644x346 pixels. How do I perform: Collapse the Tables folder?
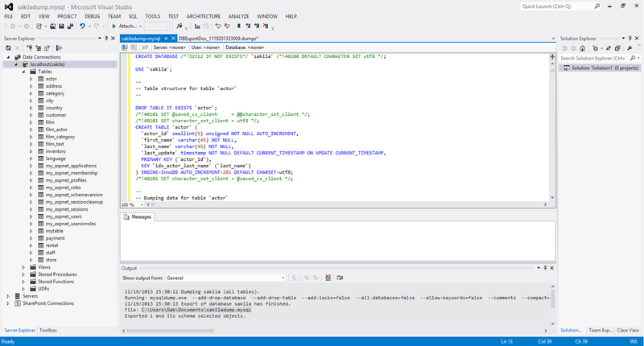pos(23,72)
